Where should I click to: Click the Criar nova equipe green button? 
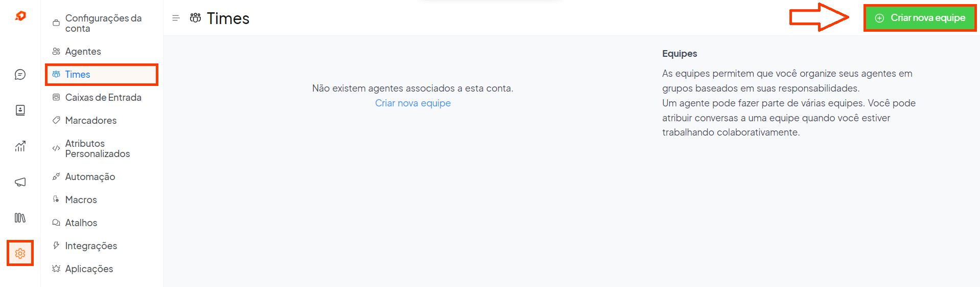(920, 18)
